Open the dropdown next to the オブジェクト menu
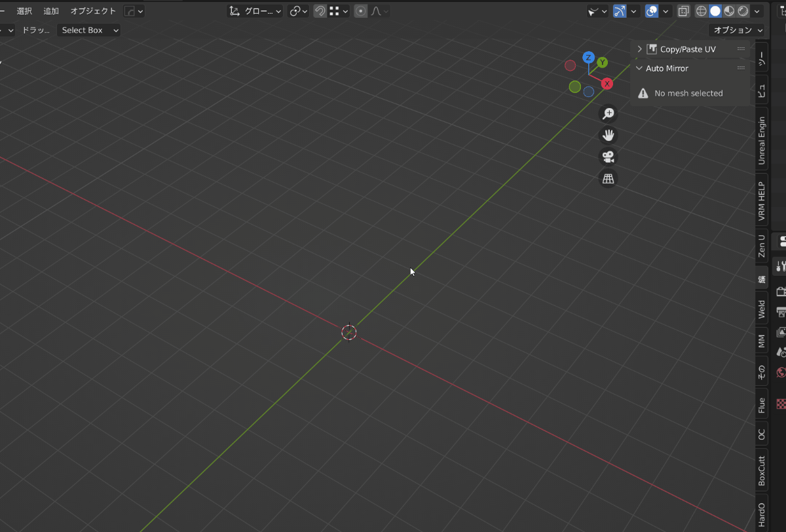 point(134,11)
